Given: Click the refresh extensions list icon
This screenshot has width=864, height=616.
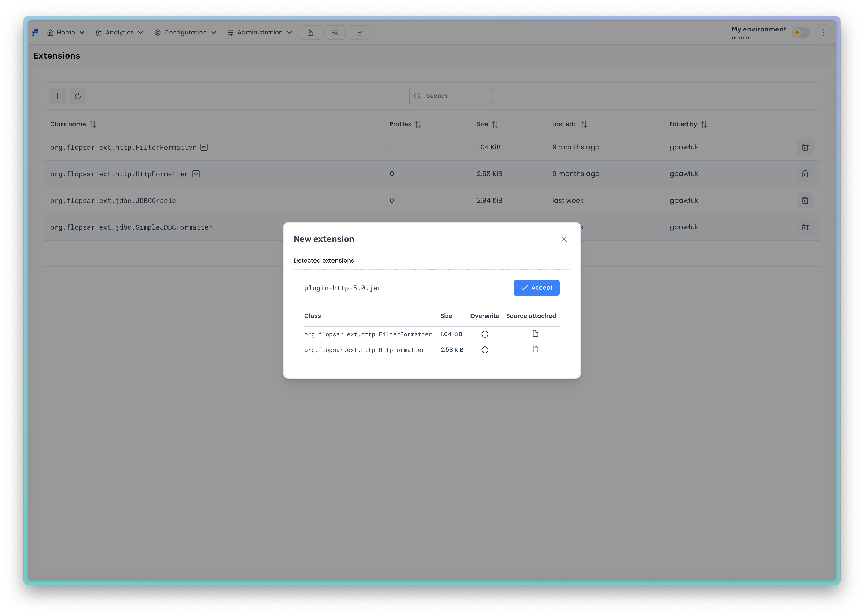Looking at the screenshot, I should 78,96.
